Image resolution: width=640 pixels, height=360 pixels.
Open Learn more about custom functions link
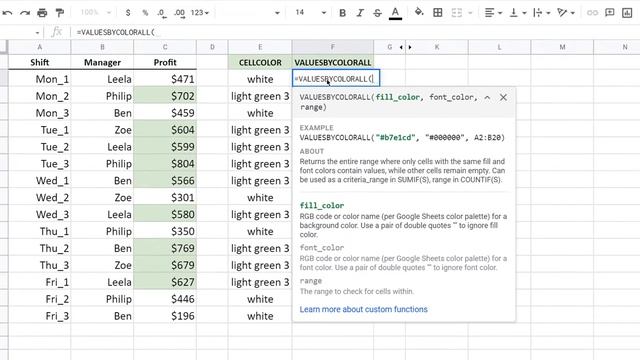[x=363, y=309]
